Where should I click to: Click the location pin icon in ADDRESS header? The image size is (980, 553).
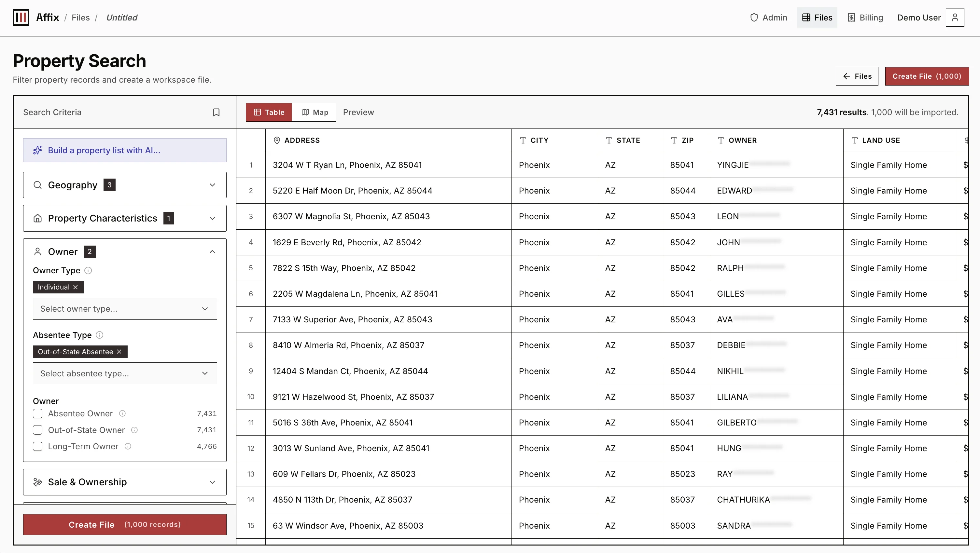coord(277,140)
